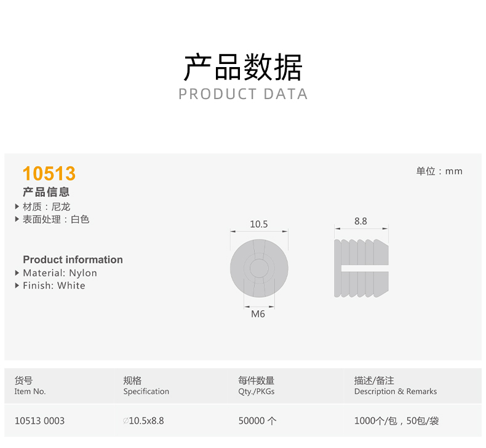Screen dimensions: 486x448
Task: Click the 8.8 dimension label above side view
Action: click(x=361, y=221)
